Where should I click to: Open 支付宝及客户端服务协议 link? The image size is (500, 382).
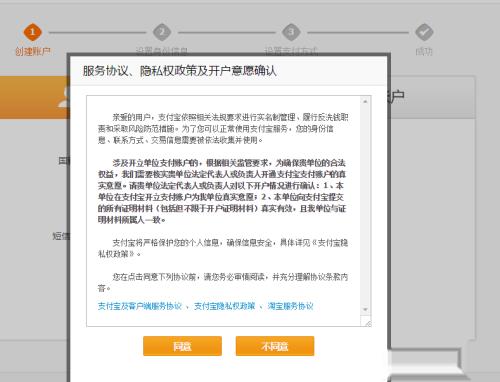140,306
